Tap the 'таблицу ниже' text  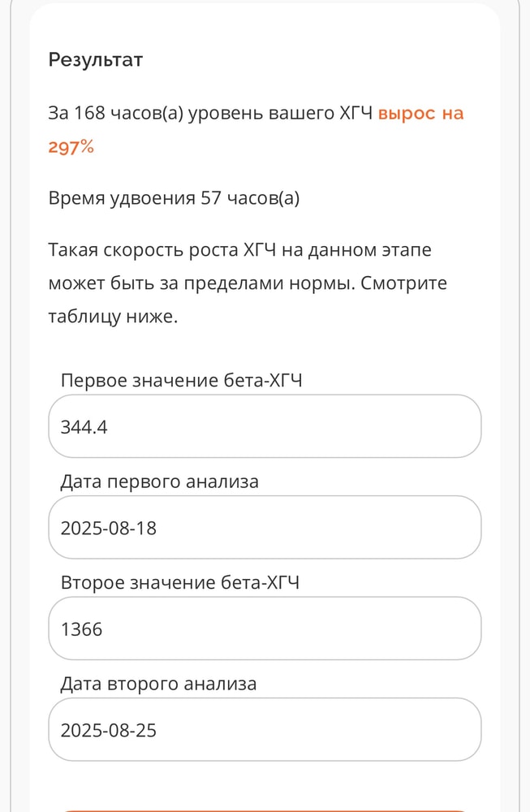click(x=112, y=317)
